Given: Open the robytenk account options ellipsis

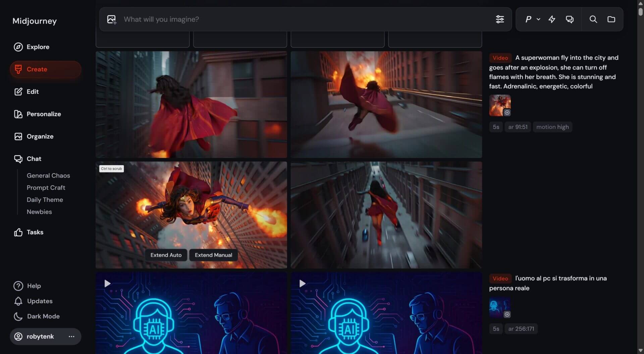Looking at the screenshot, I should click(x=71, y=337).
